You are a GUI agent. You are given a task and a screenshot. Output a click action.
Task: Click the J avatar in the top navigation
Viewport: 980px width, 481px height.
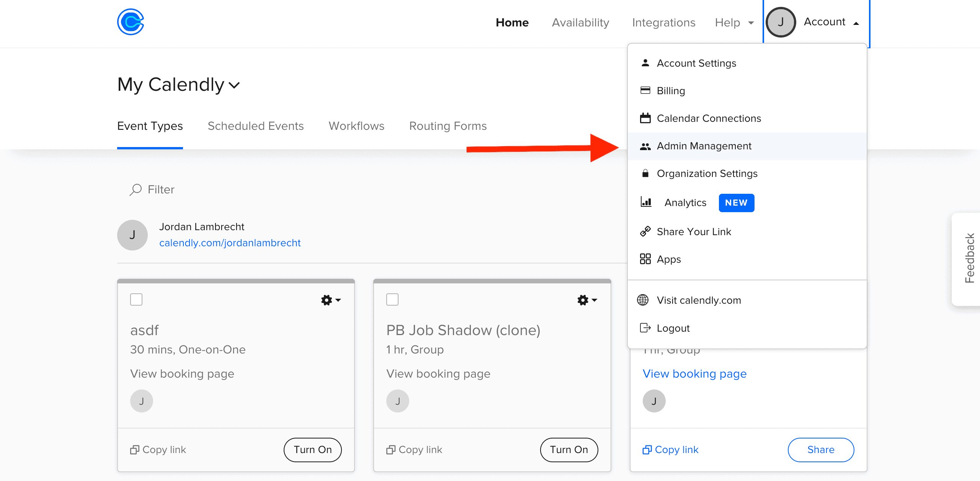tap(781, 22)
